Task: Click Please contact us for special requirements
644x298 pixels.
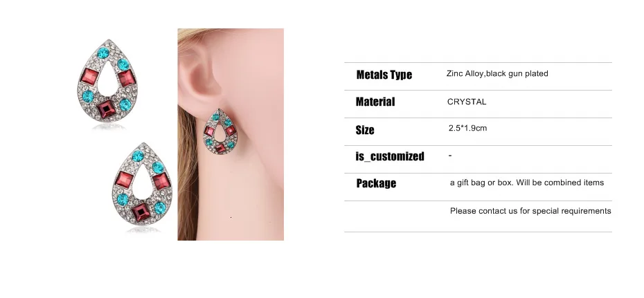Action: tap(530, 211)
